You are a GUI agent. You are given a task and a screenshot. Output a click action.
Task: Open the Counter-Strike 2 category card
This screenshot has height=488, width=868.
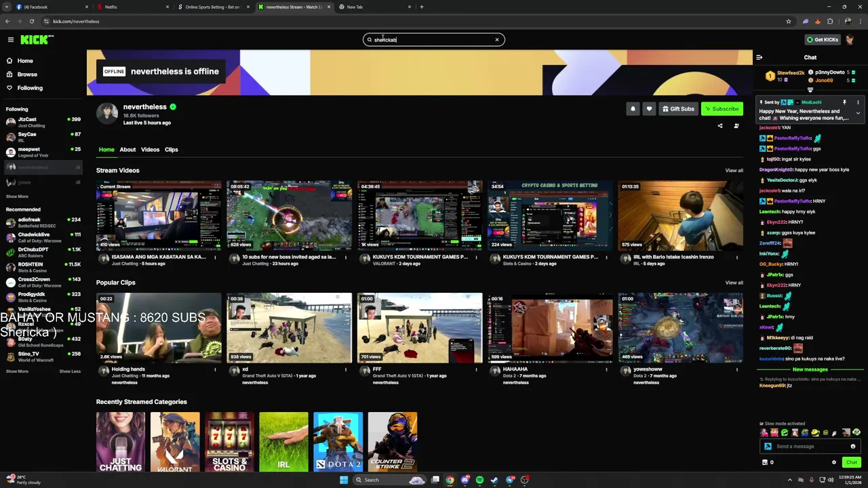(x=392, y=442)
